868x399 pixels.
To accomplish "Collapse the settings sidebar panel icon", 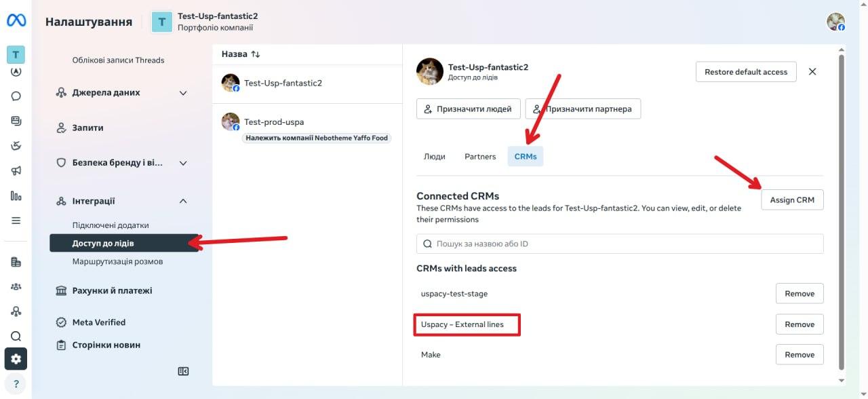I will (183, 371).
